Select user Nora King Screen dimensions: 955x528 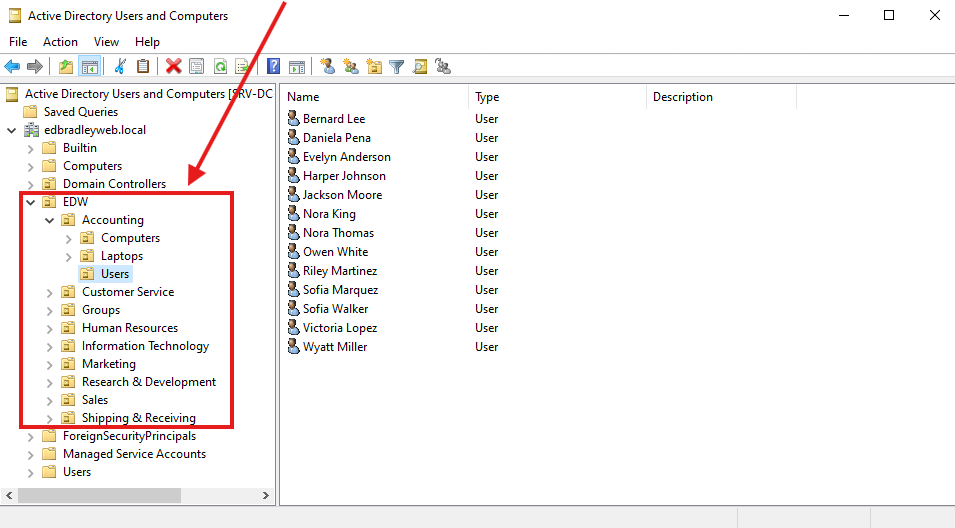(329, 214)
